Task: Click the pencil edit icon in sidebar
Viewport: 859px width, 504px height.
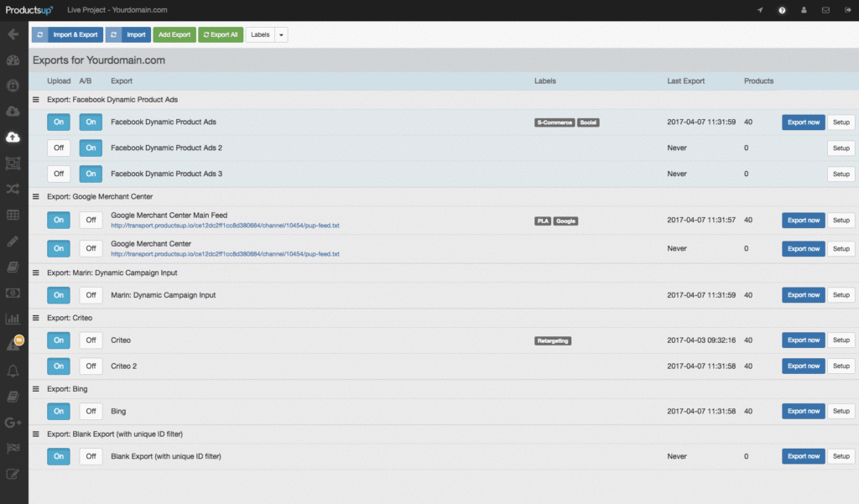Action: (13, 241)
